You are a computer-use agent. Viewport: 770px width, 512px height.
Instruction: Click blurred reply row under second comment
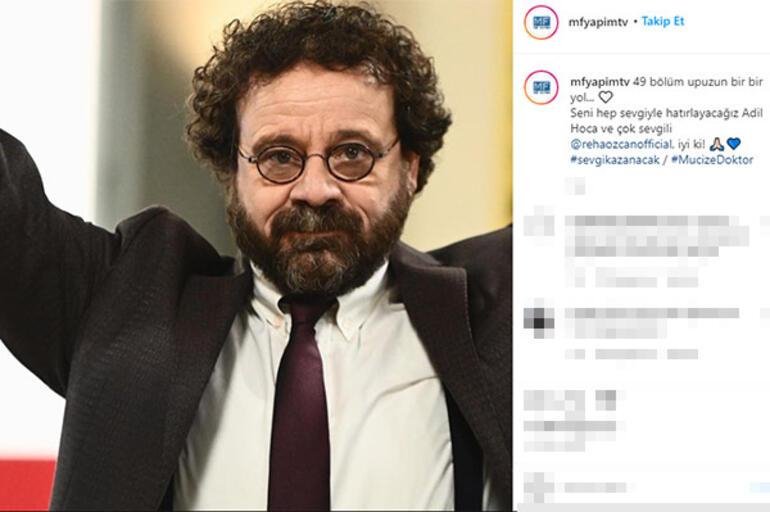pos(632,353)
